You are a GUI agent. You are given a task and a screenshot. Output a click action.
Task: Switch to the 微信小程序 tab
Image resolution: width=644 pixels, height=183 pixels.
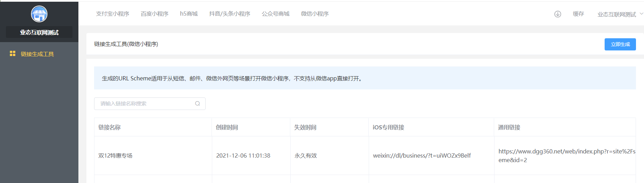(x=315, y=14)
